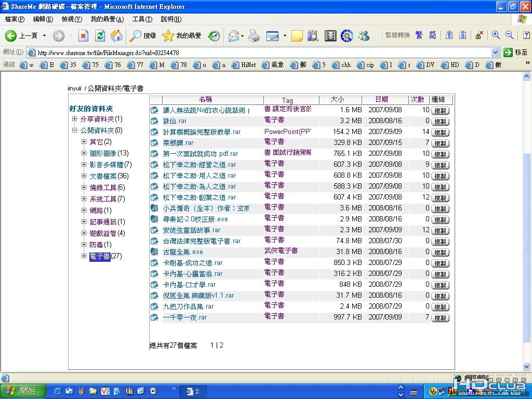Open the 搜尋 search toolbar button

coord(143,35)
